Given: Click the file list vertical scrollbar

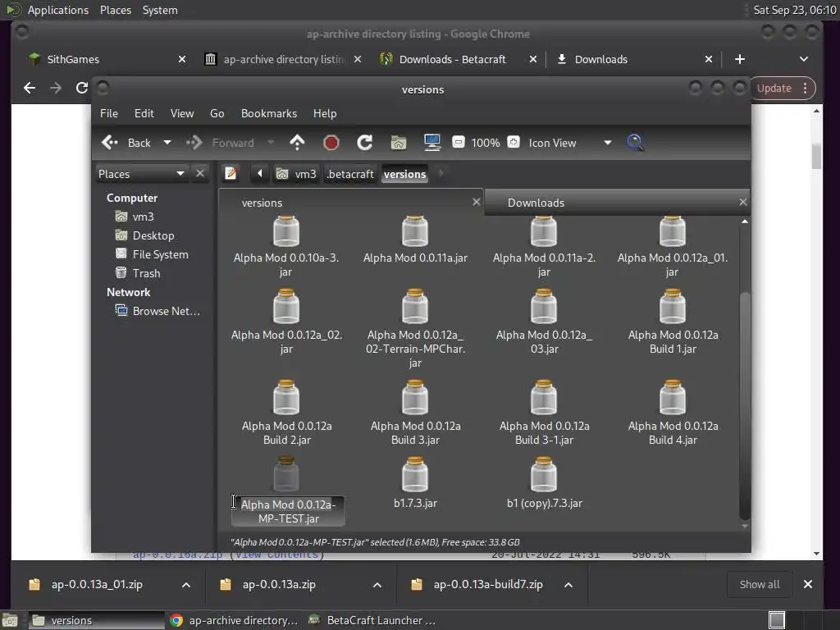Looking at the screenshot, I should (x=745, y=405).
